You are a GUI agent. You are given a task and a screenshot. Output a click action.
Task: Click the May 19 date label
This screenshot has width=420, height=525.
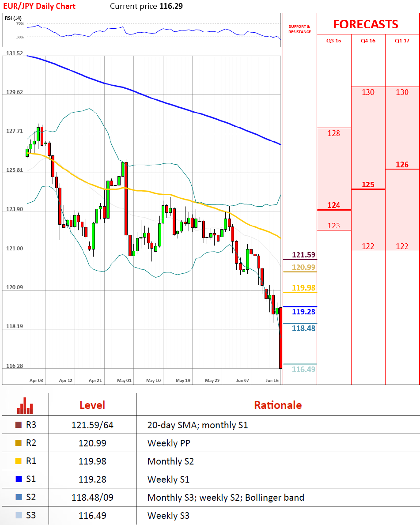(x=183, y=380)
